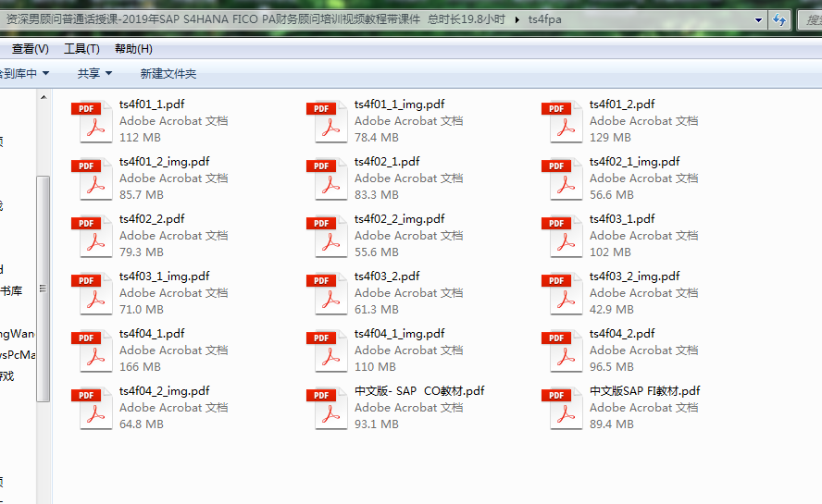Select the ts4f02_1.pdf file icon
The width and height of the screenshot is (822, 504).
[326, 178]
